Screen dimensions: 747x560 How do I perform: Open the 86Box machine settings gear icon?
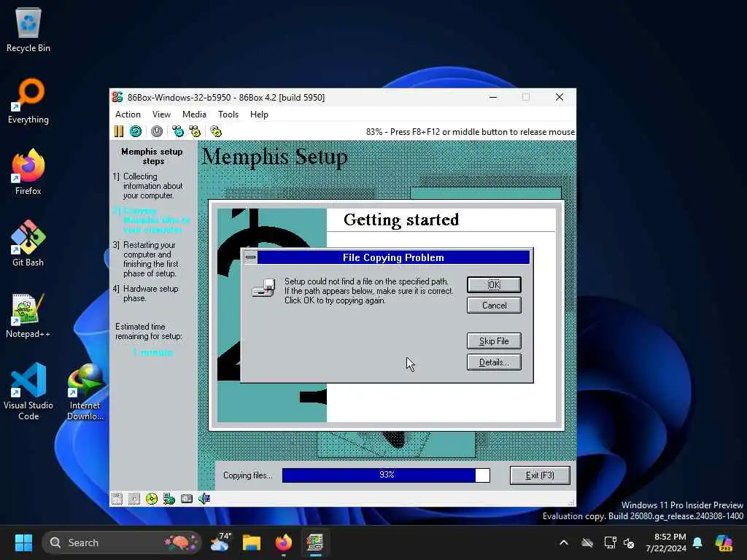tap(216, 131)
